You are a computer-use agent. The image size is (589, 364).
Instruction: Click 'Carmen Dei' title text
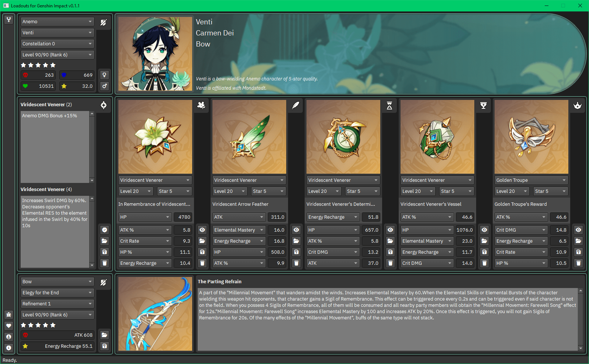(x=215, y=33)
